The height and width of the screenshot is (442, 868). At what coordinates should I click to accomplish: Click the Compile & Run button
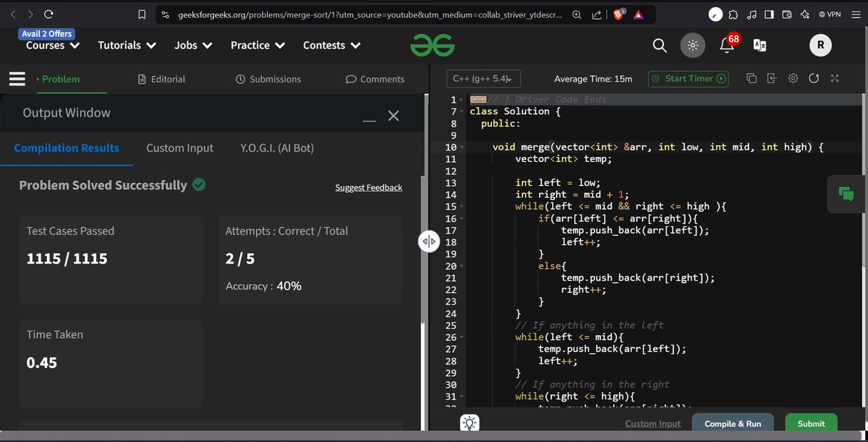[732, 423]
